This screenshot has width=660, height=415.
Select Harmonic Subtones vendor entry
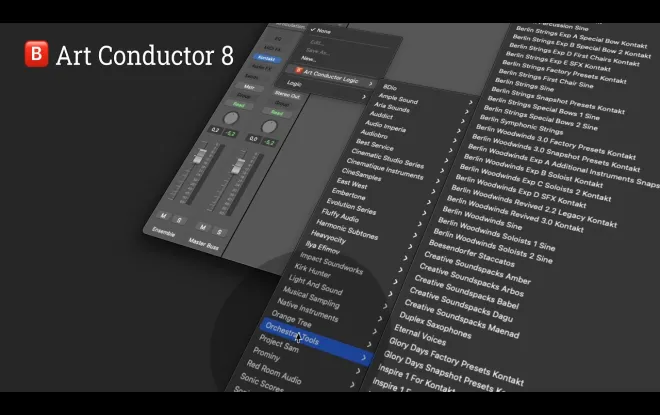(x=347, y=229)
